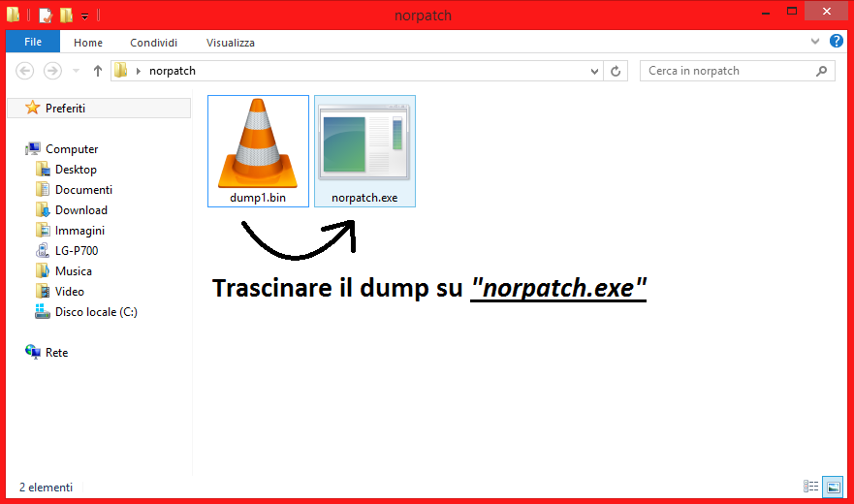Click the Musica folder icon

coord(43,270)
